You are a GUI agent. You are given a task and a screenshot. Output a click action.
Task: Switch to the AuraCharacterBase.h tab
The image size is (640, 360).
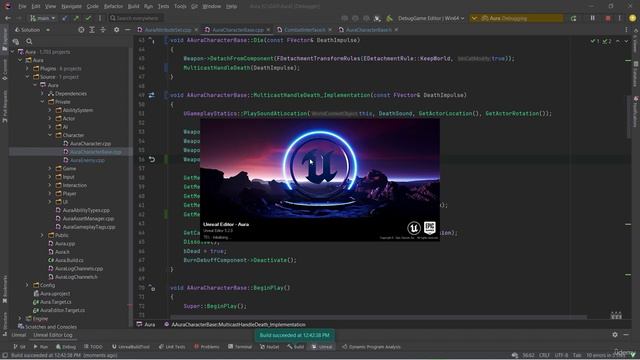(x=369, y=30)
